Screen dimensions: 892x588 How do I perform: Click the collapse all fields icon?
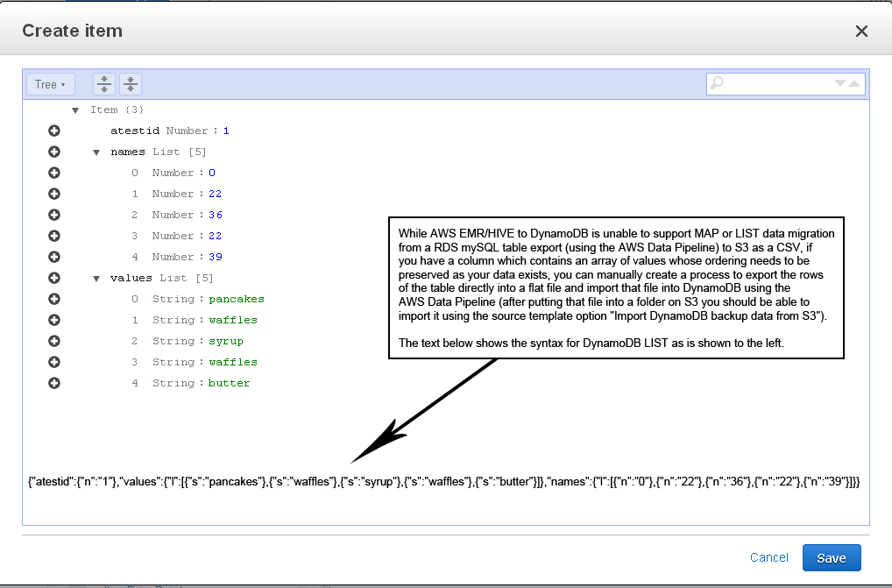coord(131,84)
